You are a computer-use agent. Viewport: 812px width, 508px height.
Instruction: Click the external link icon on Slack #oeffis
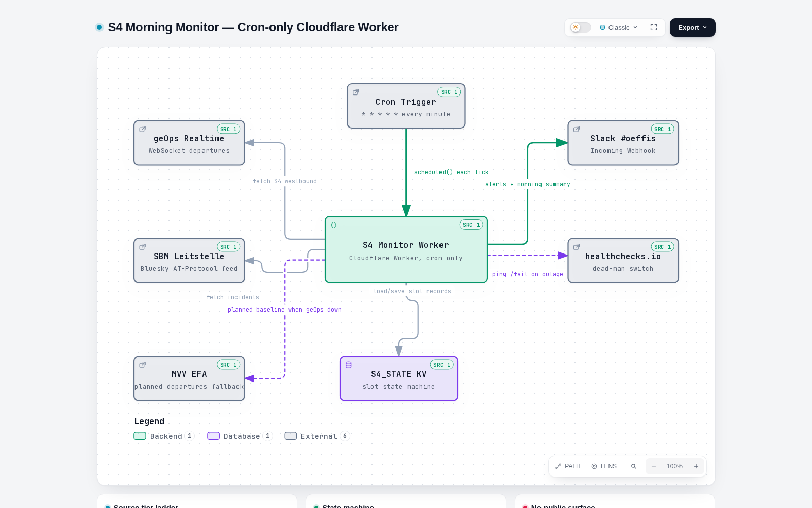(x=577, y=129)
